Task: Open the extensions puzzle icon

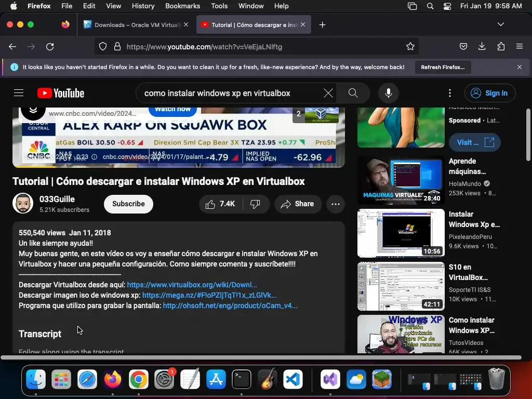Action: pyautogui.click(x=501, y=46)
